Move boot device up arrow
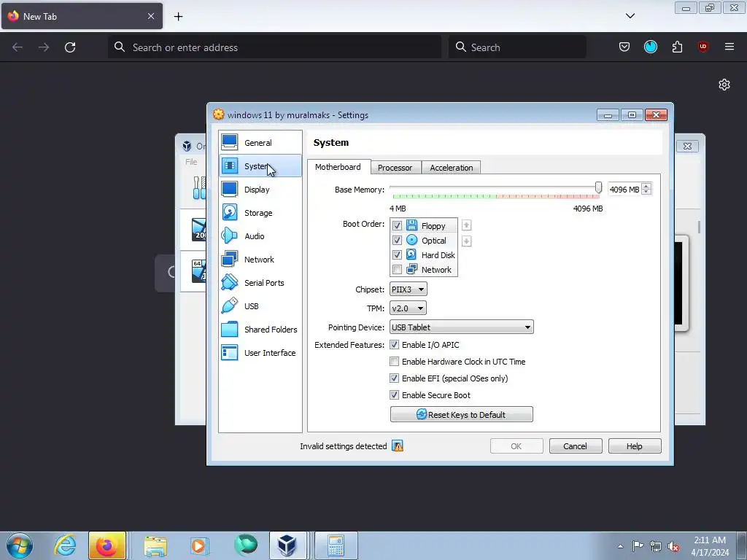The width and height of the screenshot is (747, 560). point(466,225)
